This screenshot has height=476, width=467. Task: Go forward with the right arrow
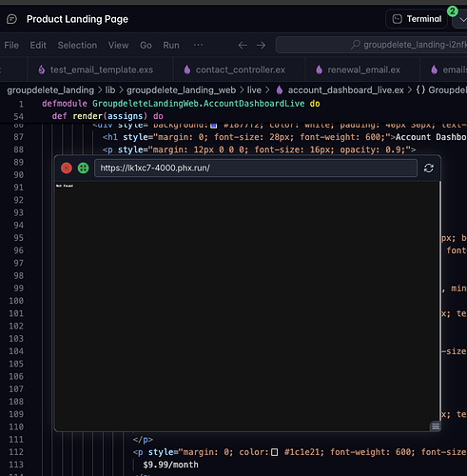point(261,46)
